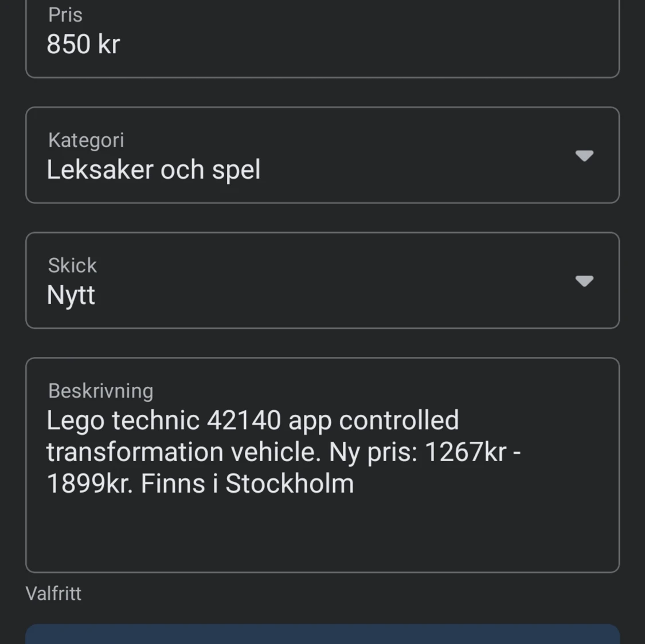Place cursor at '1899kr' in description
This screenshot has height=644, width=645.
88,484
